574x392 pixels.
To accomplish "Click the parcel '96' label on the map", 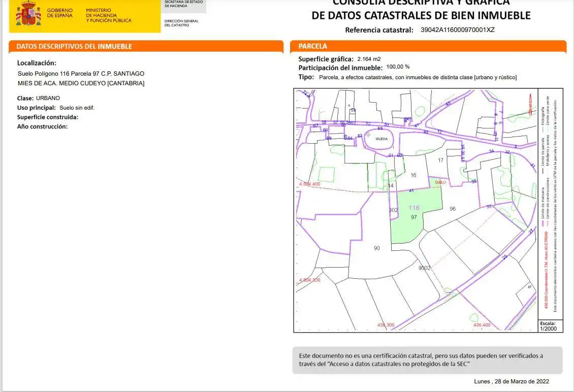I will [x=453, y=209].
